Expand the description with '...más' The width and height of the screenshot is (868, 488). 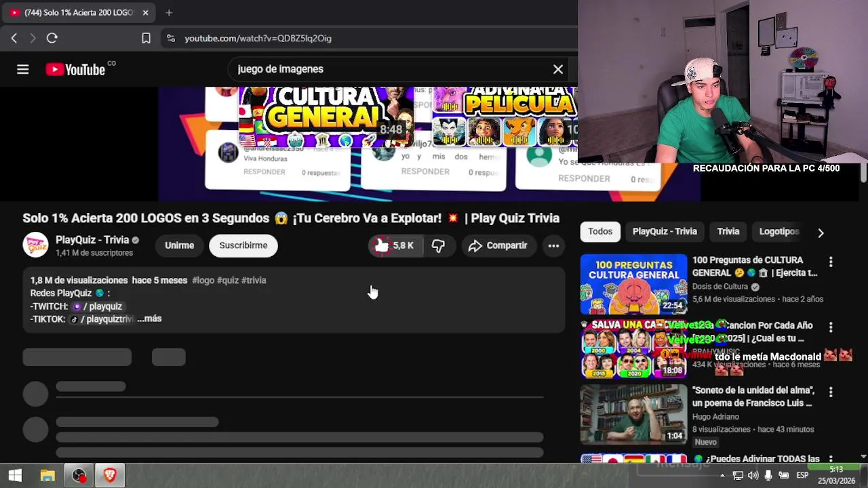tap(149, 319)
